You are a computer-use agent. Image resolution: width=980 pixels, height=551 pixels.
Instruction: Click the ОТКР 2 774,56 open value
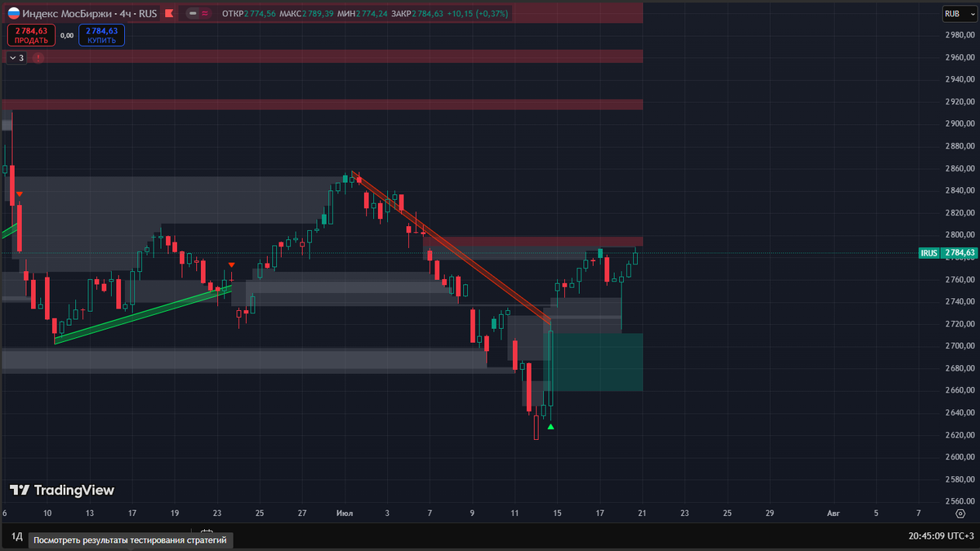249,14
